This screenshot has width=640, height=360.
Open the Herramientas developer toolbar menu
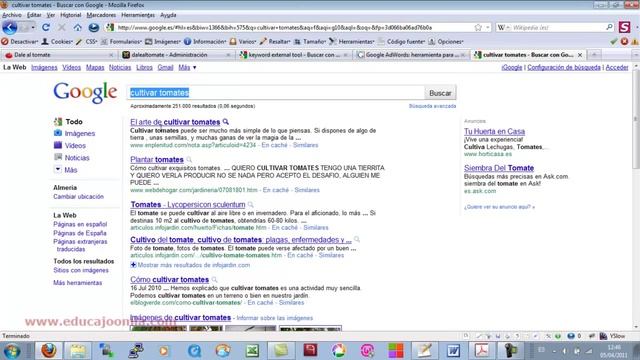[x=351, y=42]
